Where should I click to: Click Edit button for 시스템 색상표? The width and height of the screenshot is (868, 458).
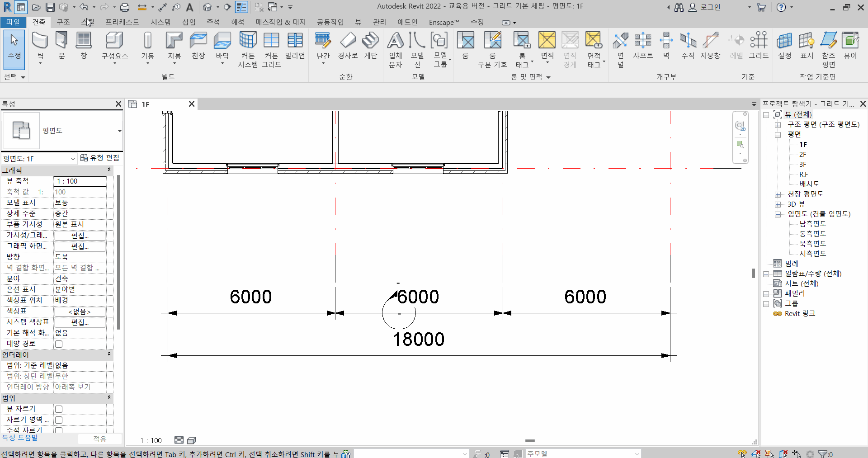click(80, 322)
